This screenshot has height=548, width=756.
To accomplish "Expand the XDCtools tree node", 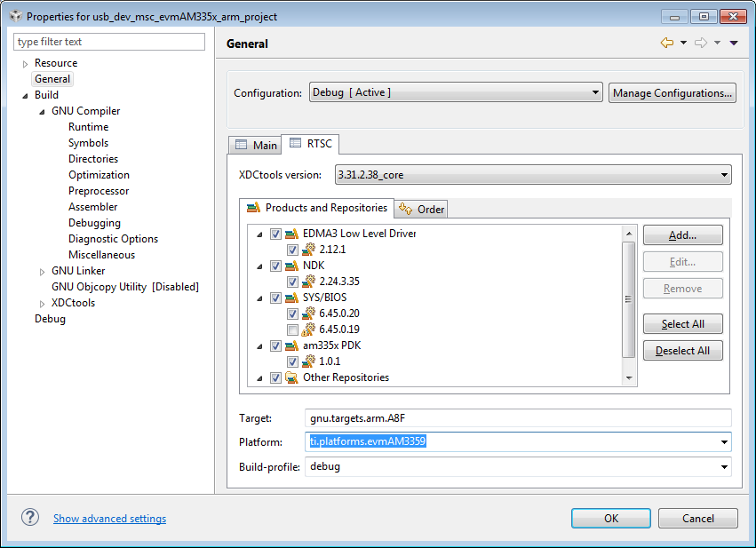I will click(x=42, y=304).
